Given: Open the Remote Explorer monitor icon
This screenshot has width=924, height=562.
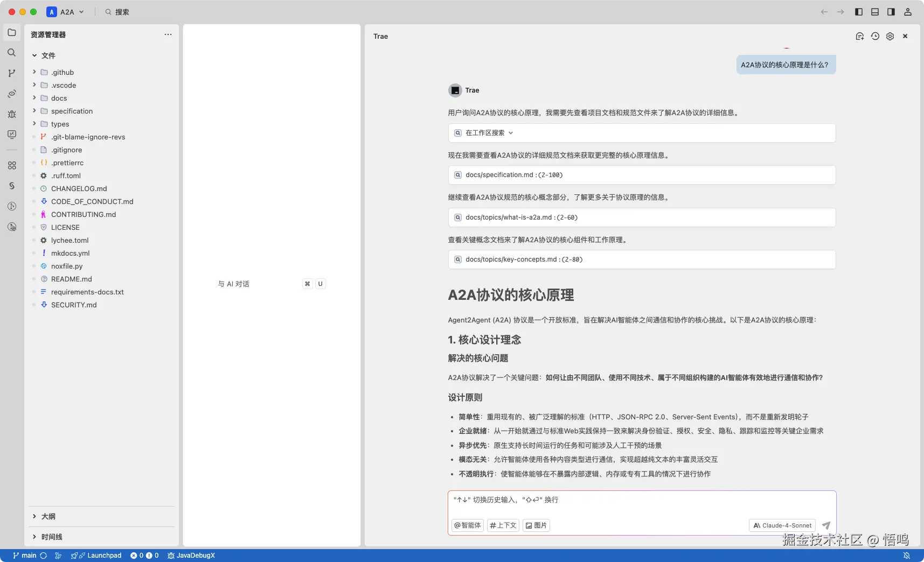Looking at the screenshot, I should [x=12, y=135].
